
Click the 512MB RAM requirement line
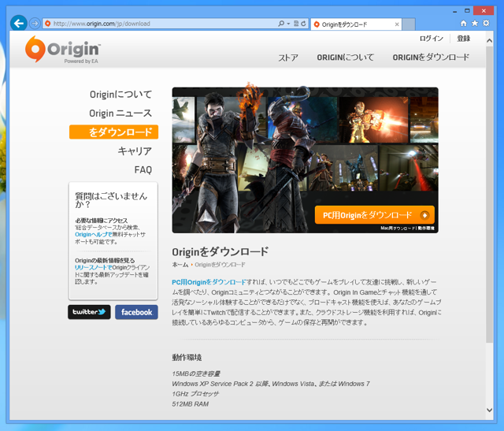point(191,404)
